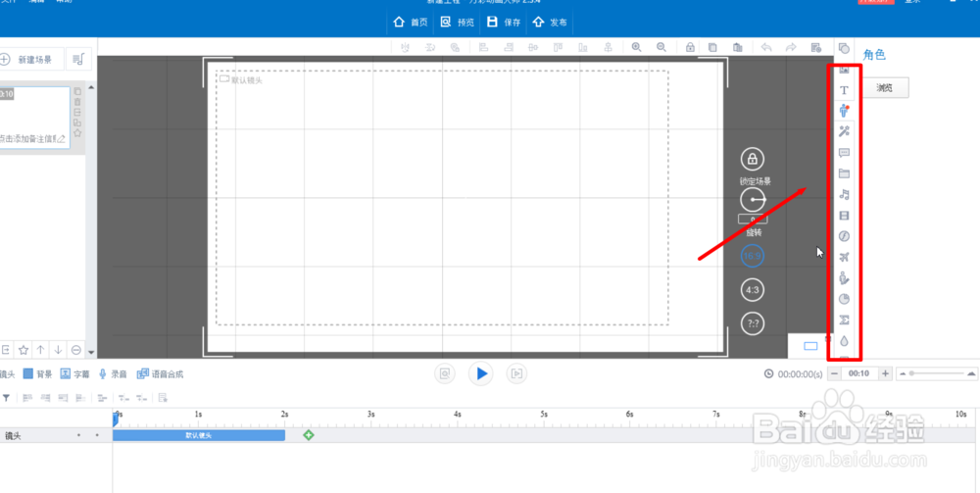Favorite the scene with star icon
Viewport: 980px width, 493px height.
[x=77, y=133]
